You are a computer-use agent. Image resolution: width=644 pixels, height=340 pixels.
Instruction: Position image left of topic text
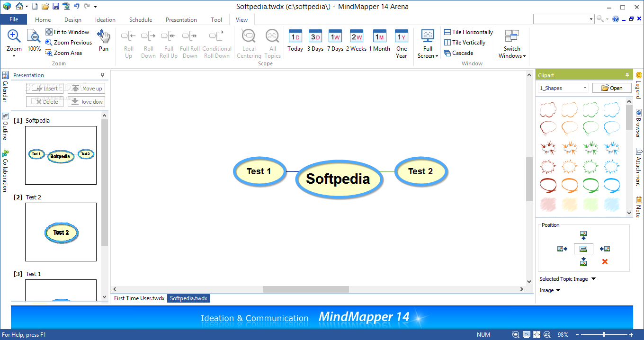(x=562, y=249)
